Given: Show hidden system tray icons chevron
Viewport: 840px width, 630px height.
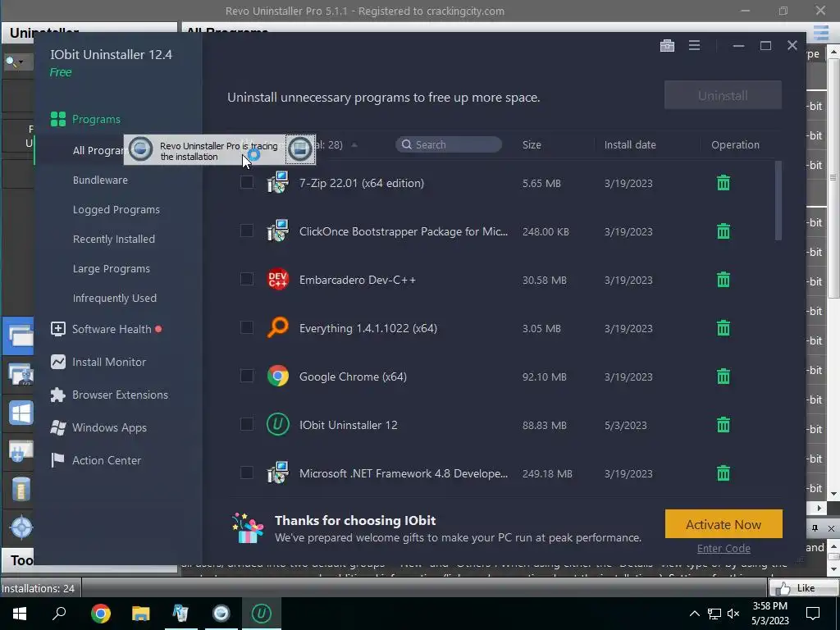Looking at the screenshot, I should click(694, 614).
